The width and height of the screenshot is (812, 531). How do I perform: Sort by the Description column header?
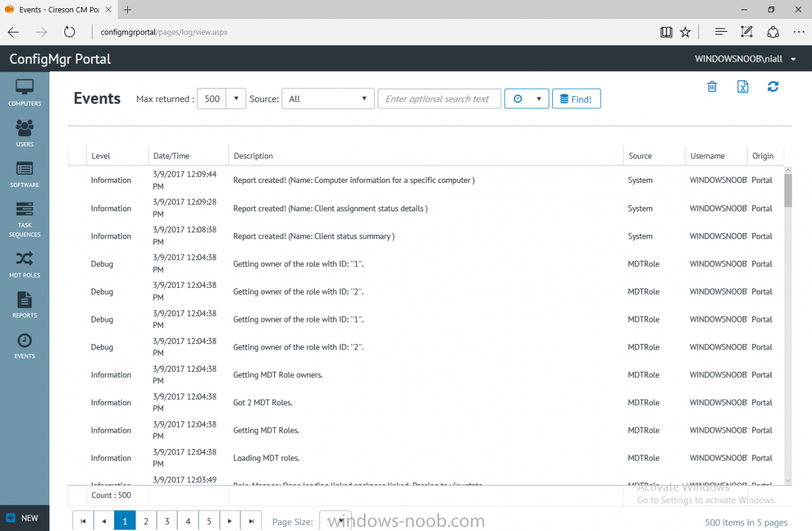point(426,156)
